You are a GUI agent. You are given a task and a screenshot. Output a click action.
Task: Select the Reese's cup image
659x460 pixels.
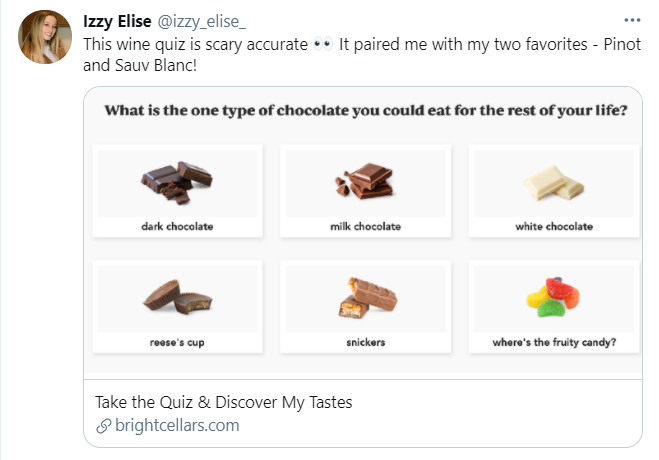click(x=177, y=296)
